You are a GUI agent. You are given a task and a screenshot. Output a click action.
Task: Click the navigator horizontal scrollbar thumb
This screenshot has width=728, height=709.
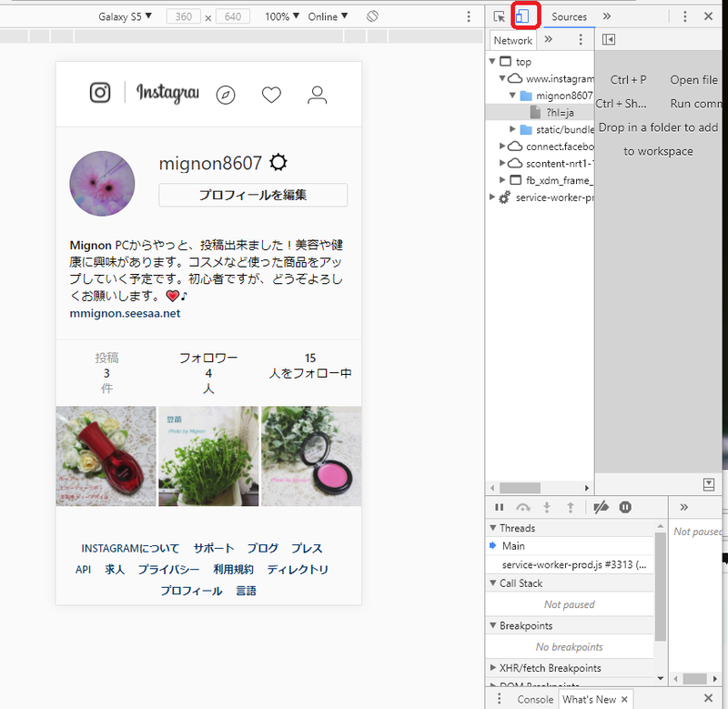(520, 488)
